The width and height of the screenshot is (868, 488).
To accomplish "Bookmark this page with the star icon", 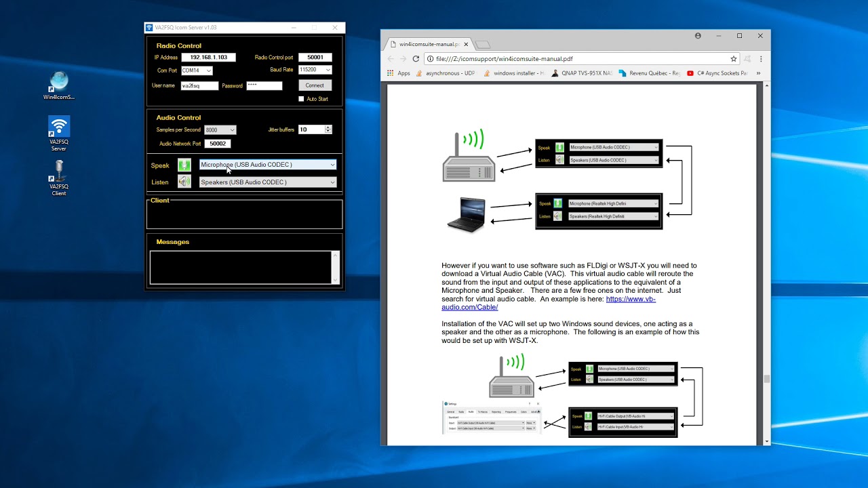I will coord(733,59).
